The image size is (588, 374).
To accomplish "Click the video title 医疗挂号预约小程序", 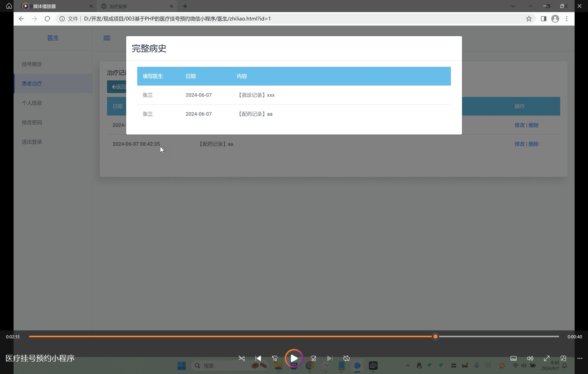I will pyautogui.click(x=40, y=358).
